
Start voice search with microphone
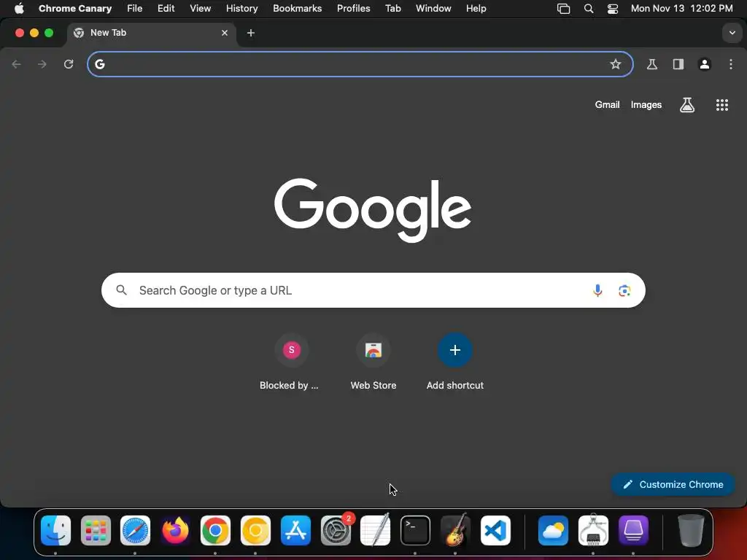click(597, 290)
